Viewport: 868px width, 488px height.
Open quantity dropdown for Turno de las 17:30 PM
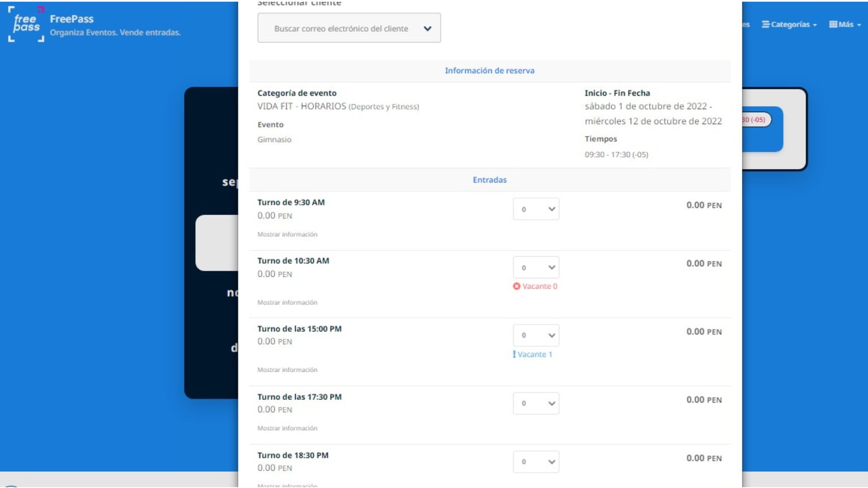pos(536,403)
